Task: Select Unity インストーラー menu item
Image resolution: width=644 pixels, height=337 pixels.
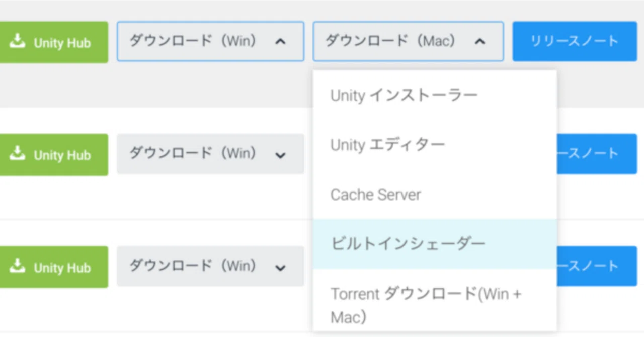Action: click(x=435, y=95)
